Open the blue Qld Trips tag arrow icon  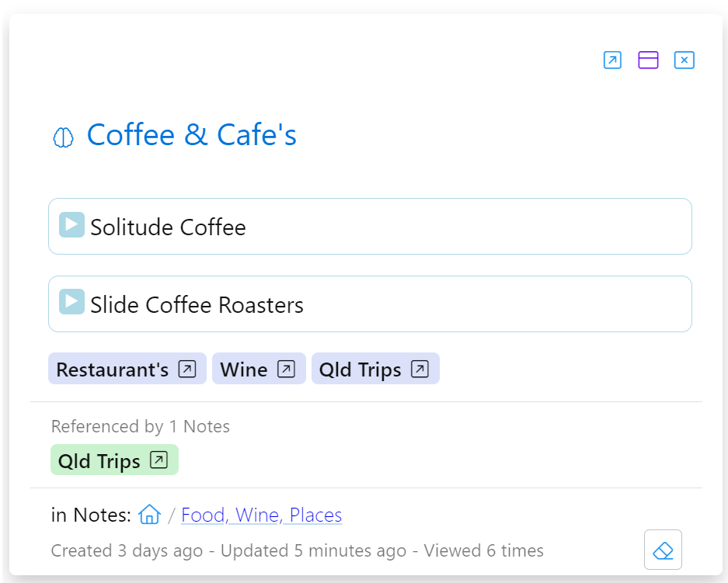click(x=420, y=370)
